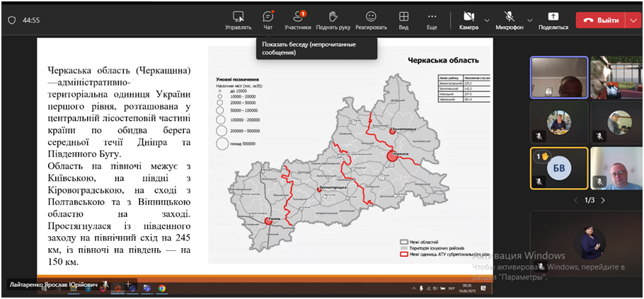Open the Реагировать reactions menu
This screenshot has width=644, height=299.
coord(371,20)
